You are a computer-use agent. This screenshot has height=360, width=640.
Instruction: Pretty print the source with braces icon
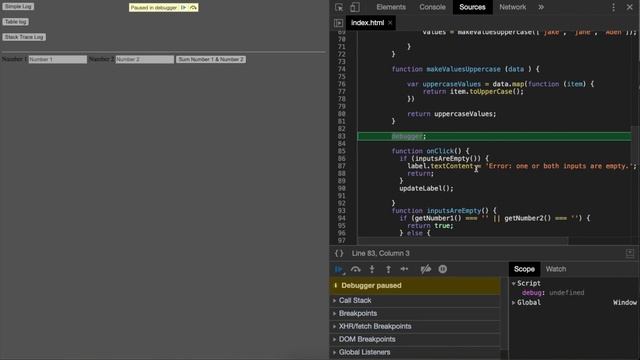339,253
